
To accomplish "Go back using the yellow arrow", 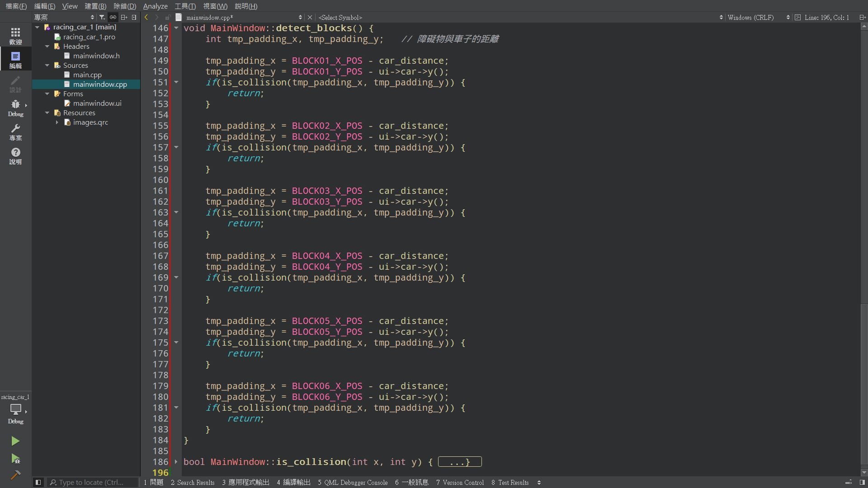I will (146, 17).
